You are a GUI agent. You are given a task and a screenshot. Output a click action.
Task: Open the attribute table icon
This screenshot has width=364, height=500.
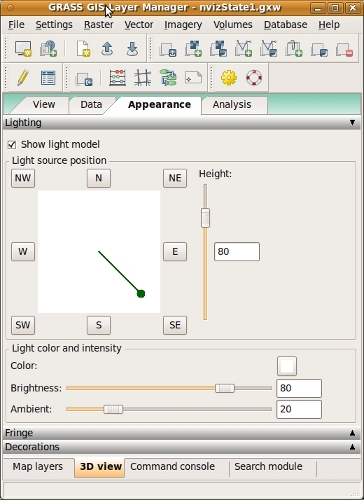[48, 78]
